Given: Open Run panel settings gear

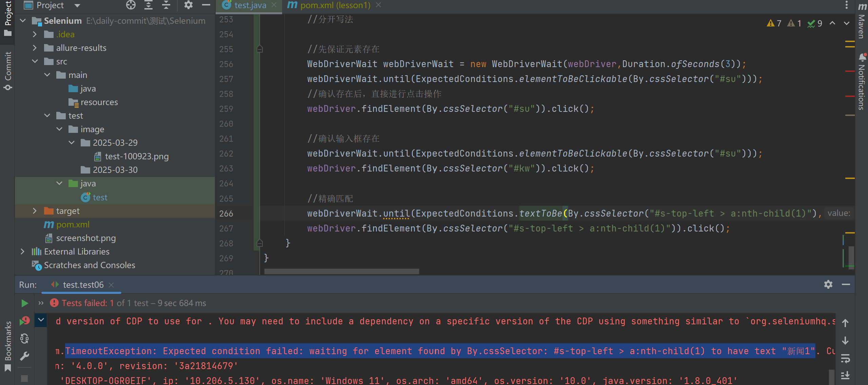Looking at the screenshot, I should pyautogui.click(x=828, y=284).
